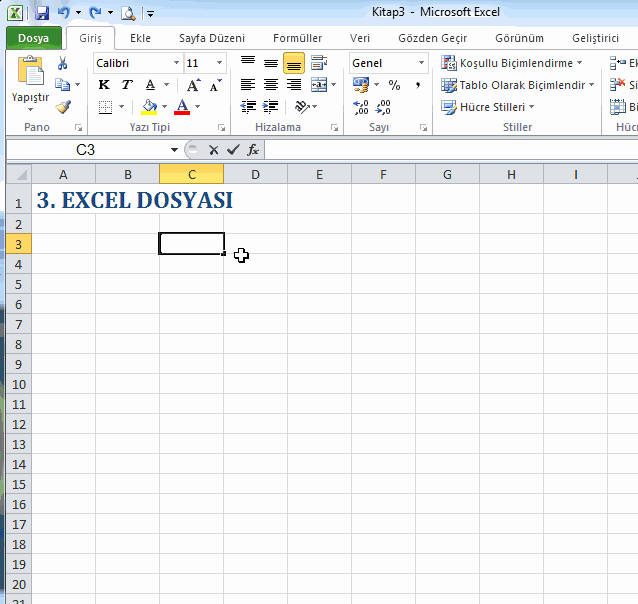This screenshot has height=604, width=638.
Task: Select column D header
Action: [256, 175]
